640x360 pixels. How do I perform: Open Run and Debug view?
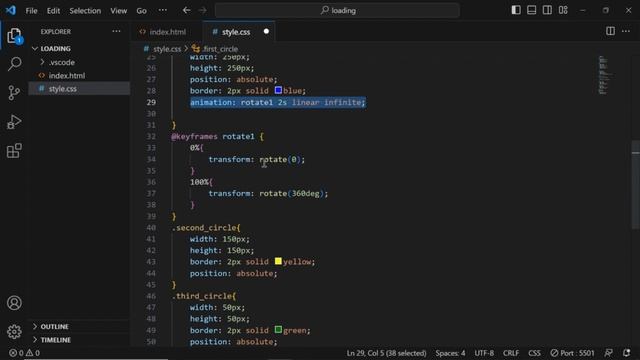tap(14, 122)
